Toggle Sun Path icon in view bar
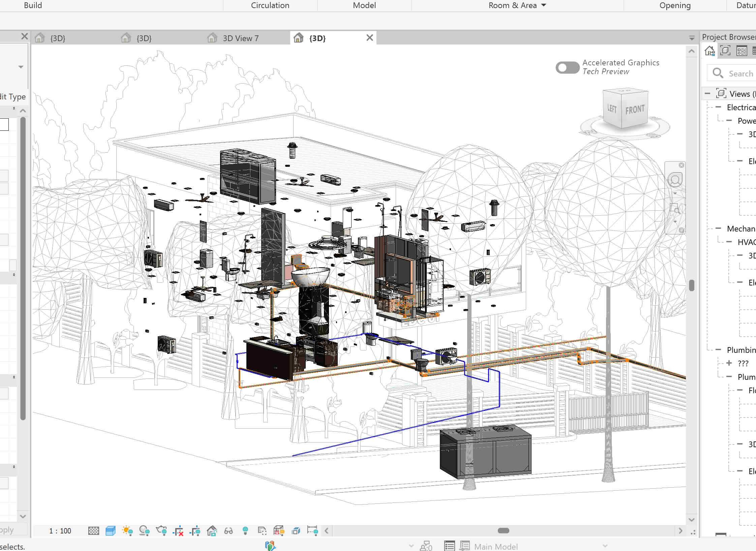 click(x=127, y=531)
